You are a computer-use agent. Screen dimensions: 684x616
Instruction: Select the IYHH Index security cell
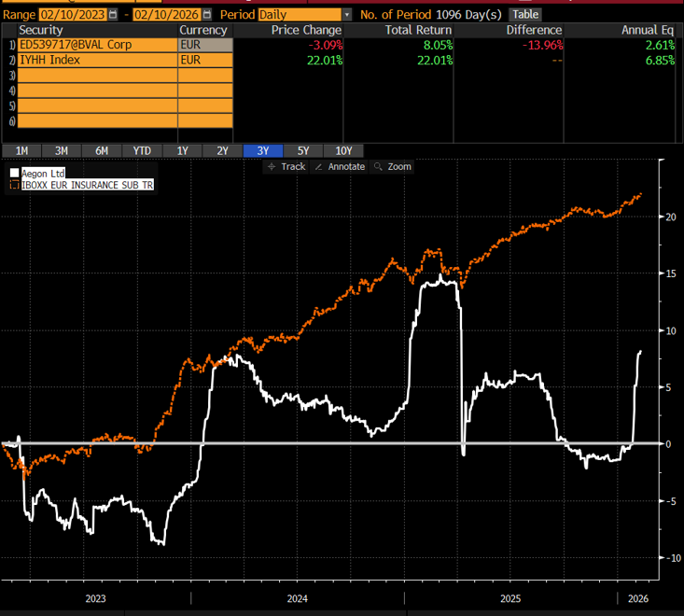click(x=96, y=60)
